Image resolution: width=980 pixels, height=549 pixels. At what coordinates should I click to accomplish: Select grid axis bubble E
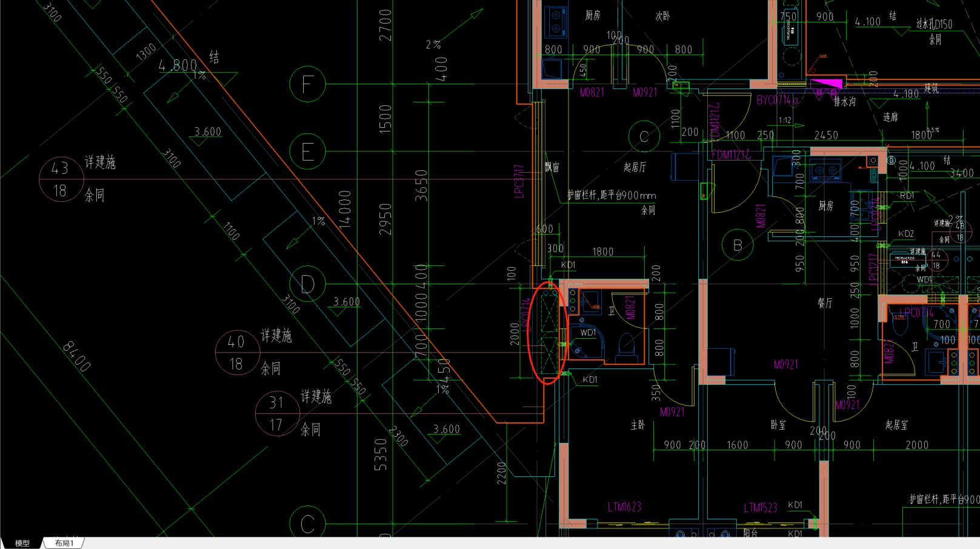coord(307,151)
